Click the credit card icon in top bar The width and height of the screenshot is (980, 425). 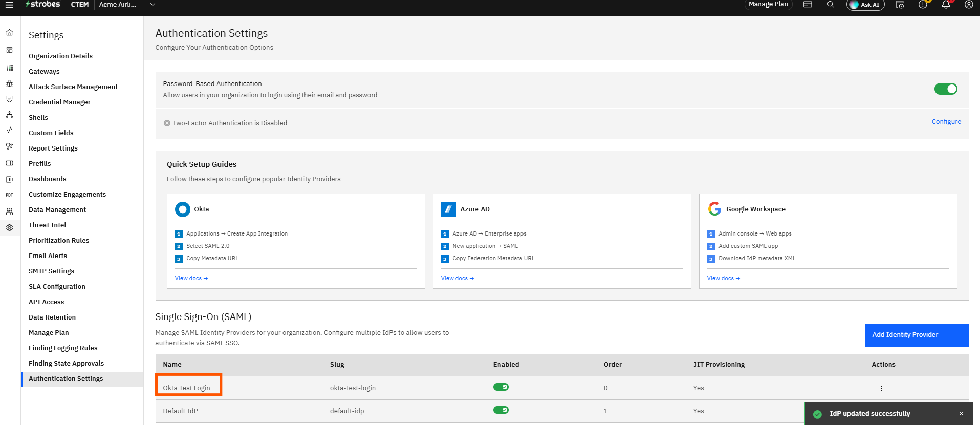pyautogui.click(x=808, y=5)
